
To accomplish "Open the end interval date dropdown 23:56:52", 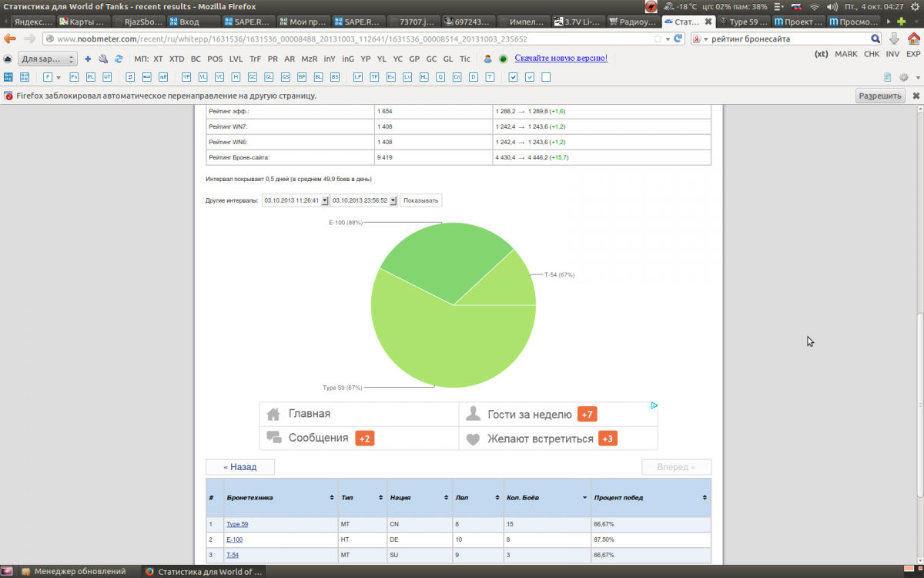I will click(x=364, y=200).
